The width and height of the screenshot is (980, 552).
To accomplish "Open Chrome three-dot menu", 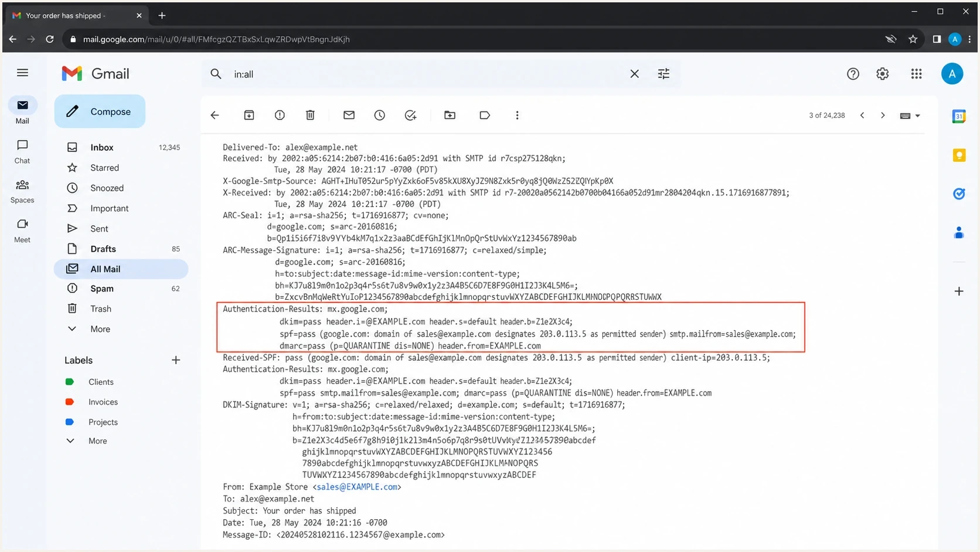I will [969, 39].
